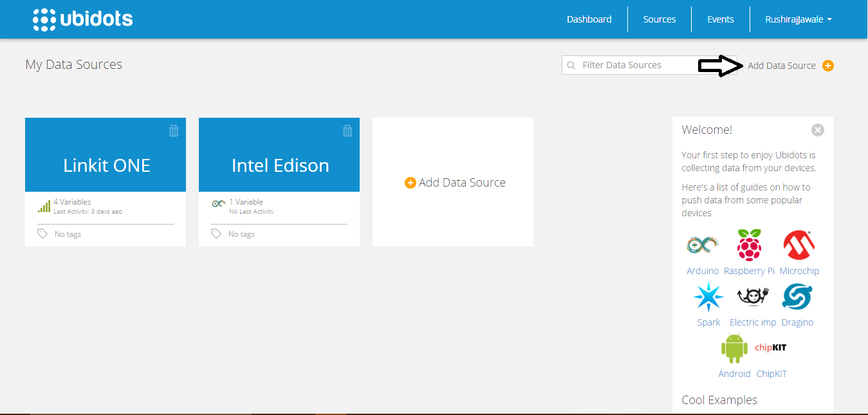The image size is (868, 415).
Task: Open the Spark guide link
Action: tap(709, 322)
